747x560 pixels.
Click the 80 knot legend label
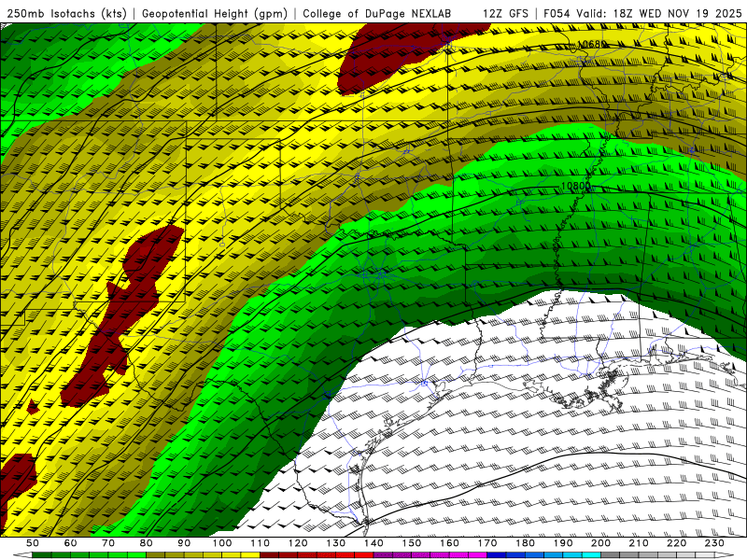click(147, 543)
